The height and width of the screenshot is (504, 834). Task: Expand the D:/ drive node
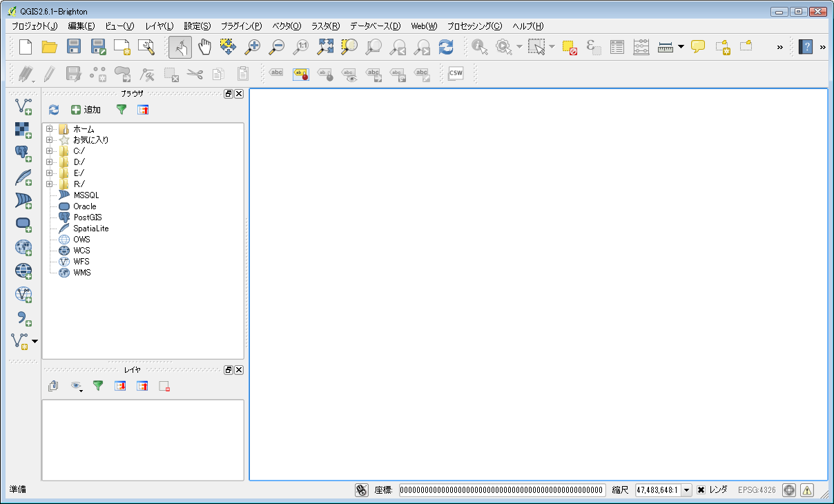tap(49, 162)
